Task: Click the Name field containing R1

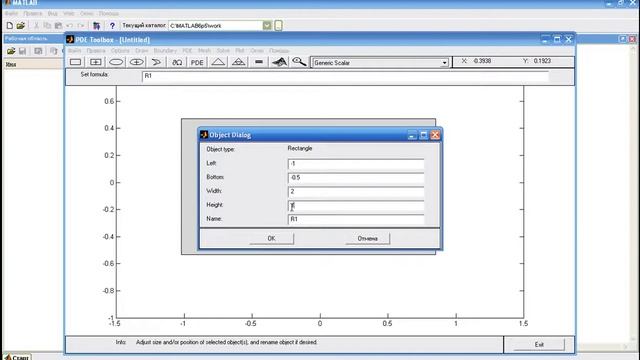Action: [x=356, y=219]
